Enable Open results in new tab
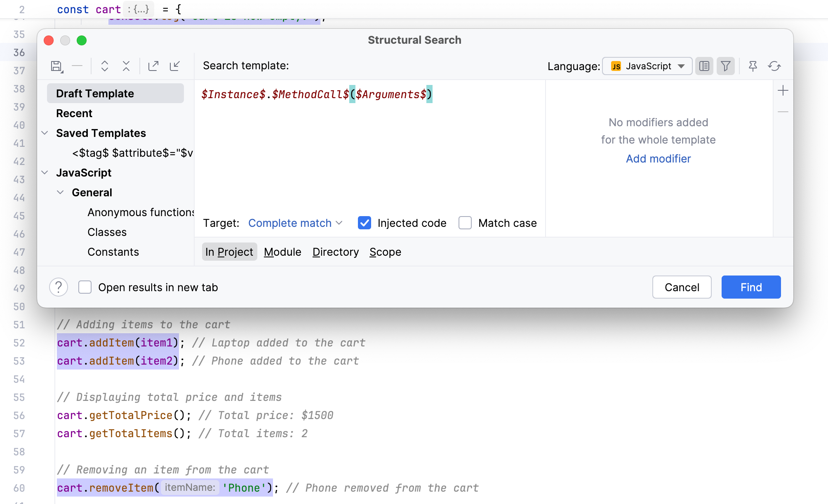The width and height of the screenshot is (828, 504). pyautogui.click(x=86, y=287)
